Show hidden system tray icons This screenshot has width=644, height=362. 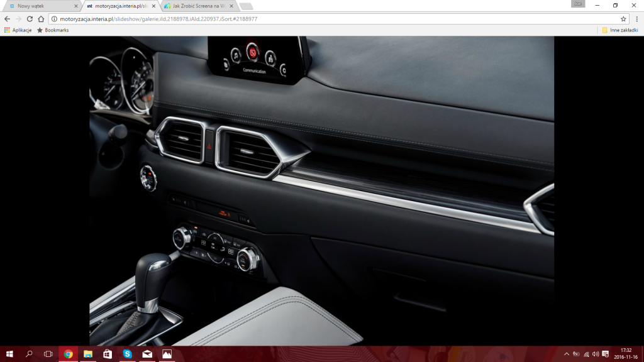[x=566, y=354]
